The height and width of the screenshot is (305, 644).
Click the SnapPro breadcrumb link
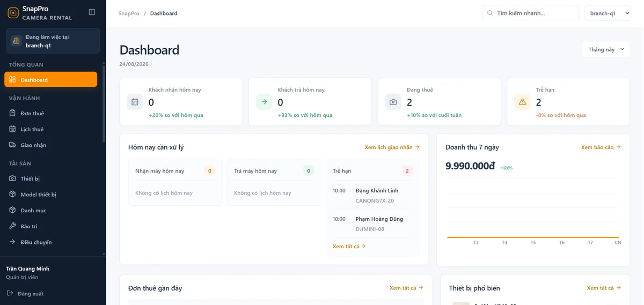129,13
